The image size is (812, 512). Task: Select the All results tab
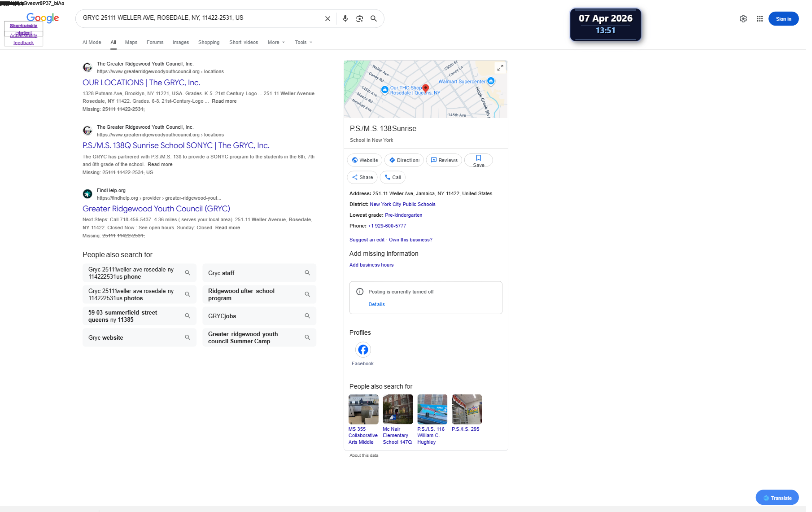coord(114,42)
